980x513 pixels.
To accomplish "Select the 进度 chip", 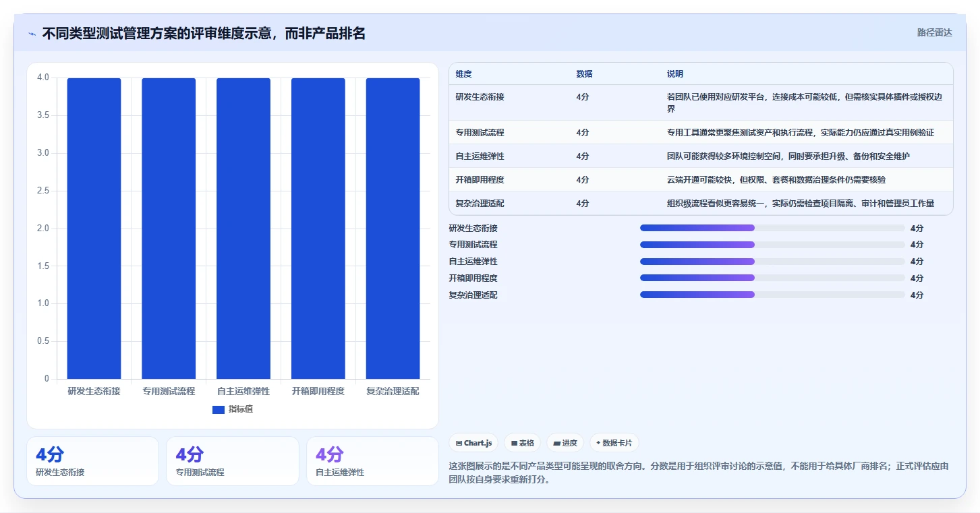I will click(565, 443).
